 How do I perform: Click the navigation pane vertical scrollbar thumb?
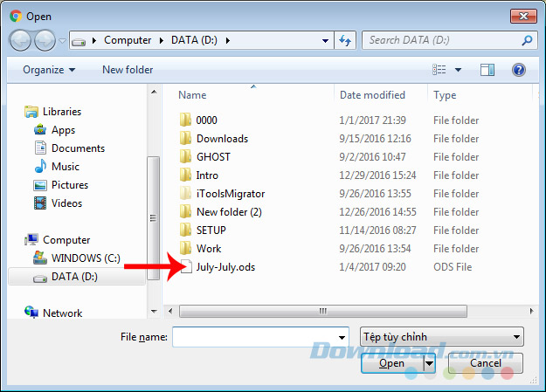click(153, 218)
